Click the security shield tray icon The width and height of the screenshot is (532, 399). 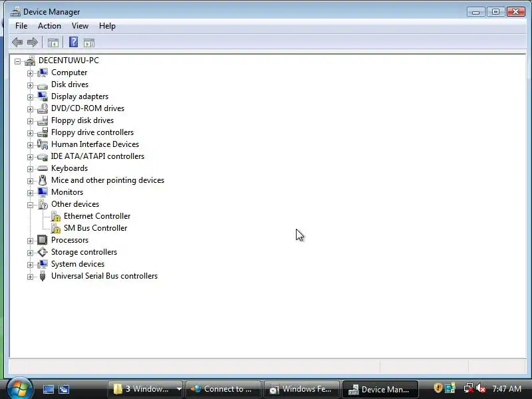click(x=438, y=388)
